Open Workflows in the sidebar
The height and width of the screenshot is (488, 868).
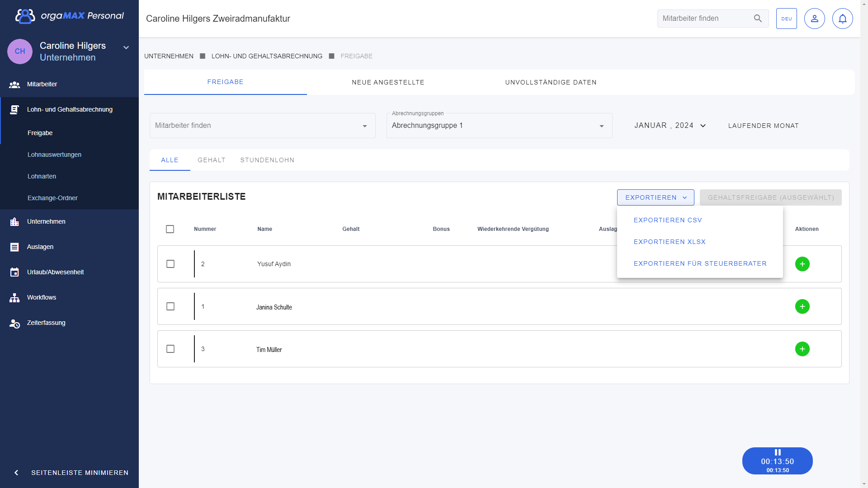(42, 297)
